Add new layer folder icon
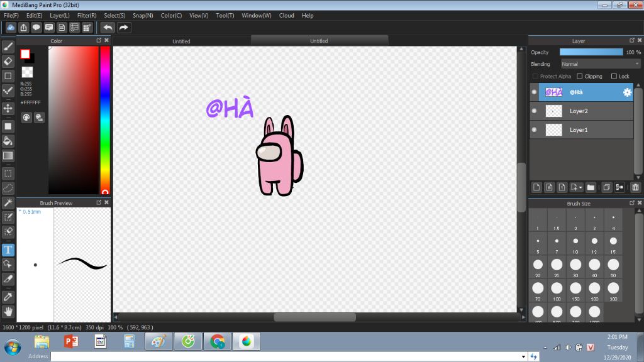This screenshot has height=362, width=644. (591, 187)
